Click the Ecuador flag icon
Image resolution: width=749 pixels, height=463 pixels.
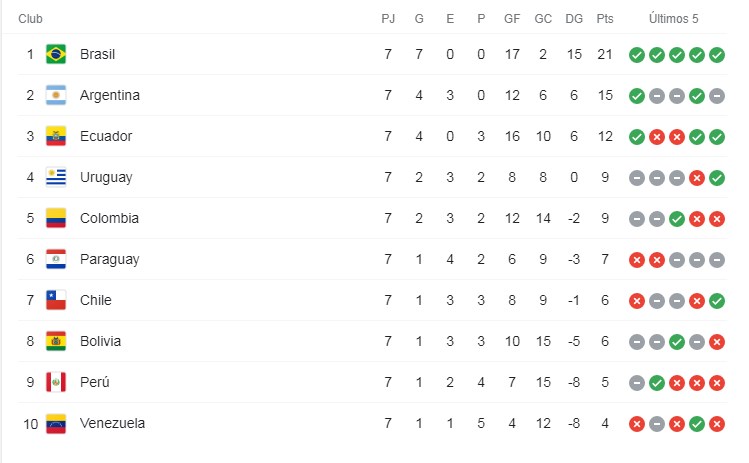click(x=56, y=136)
